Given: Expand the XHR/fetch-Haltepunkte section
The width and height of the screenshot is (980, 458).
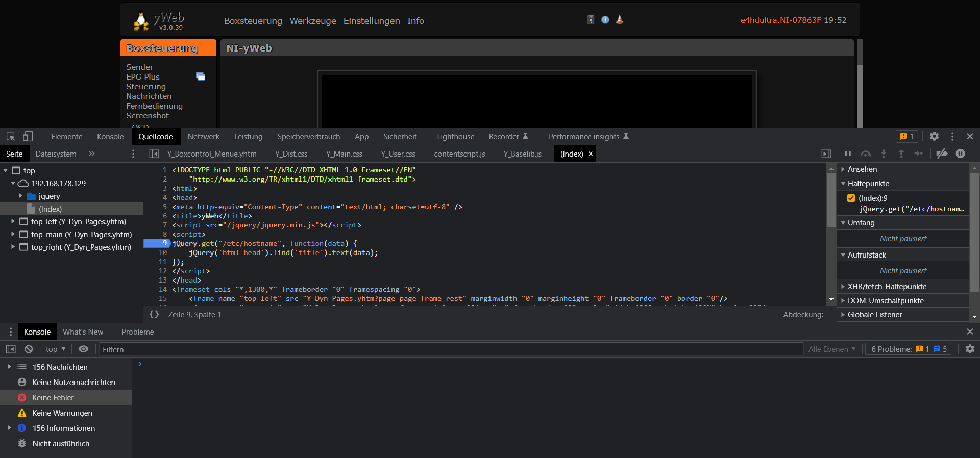Looking at the screenshot, I should click(887, 287).
